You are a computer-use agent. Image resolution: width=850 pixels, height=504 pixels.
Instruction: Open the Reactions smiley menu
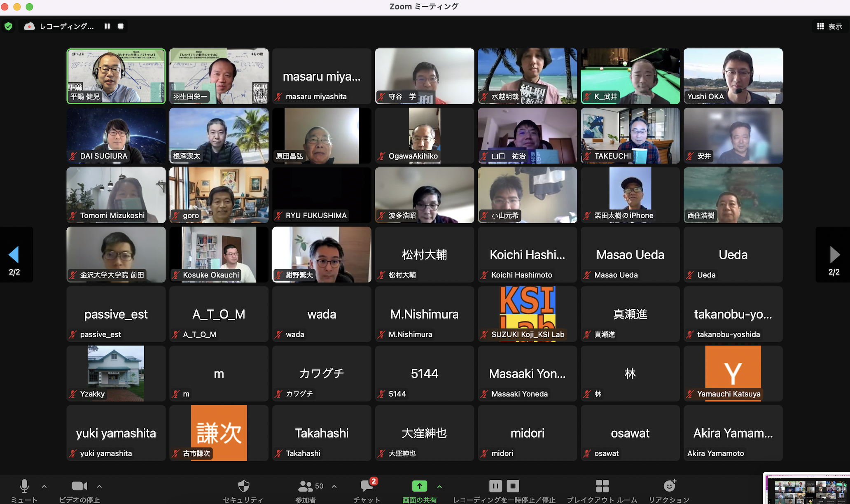[x=669, y=486]
